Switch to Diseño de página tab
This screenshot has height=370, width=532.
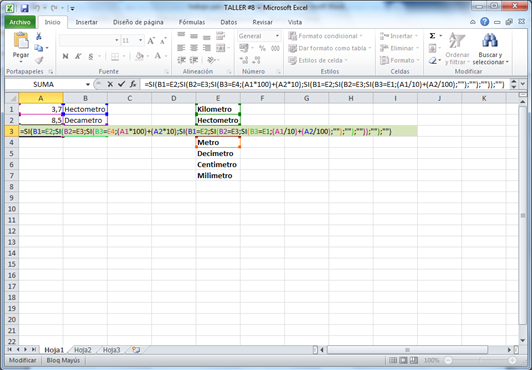tap(138, 22)
